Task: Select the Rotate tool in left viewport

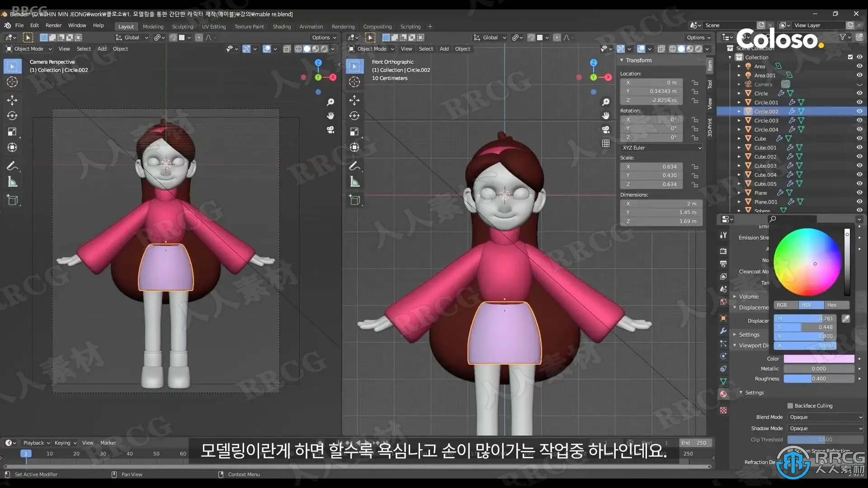Action: tap(12, 116)
